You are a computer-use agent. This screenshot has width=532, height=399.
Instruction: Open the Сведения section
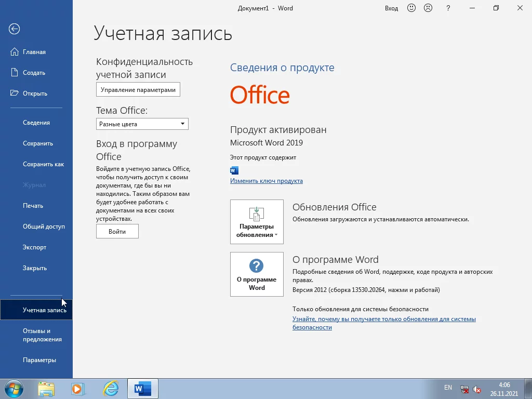click(x=36, y=123)
